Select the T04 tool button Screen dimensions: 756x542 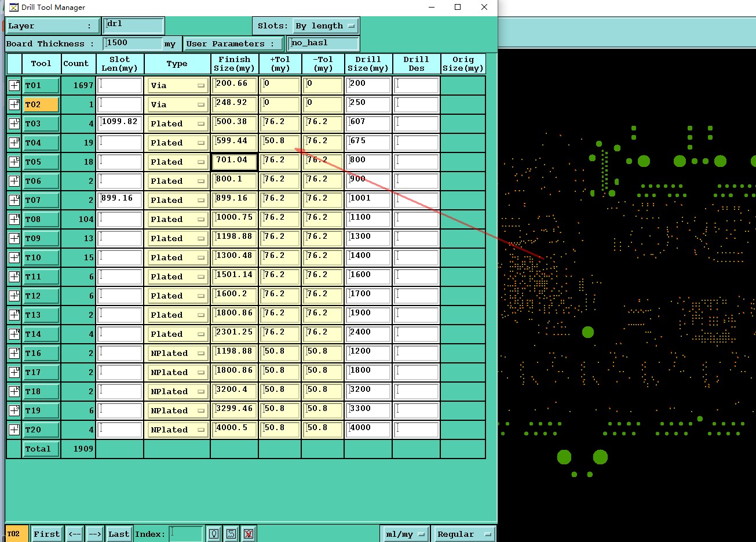(x=41, y=143)
